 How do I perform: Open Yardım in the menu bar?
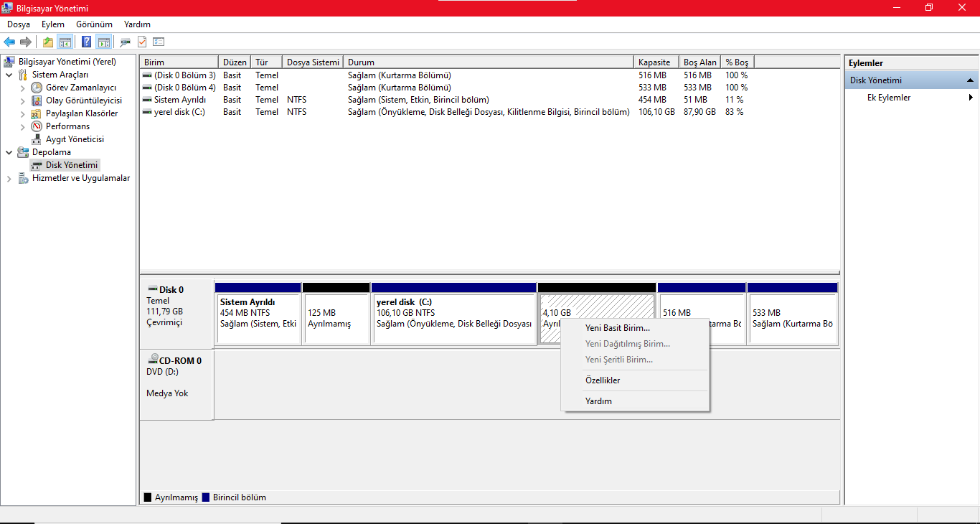[x=137, y=24]
